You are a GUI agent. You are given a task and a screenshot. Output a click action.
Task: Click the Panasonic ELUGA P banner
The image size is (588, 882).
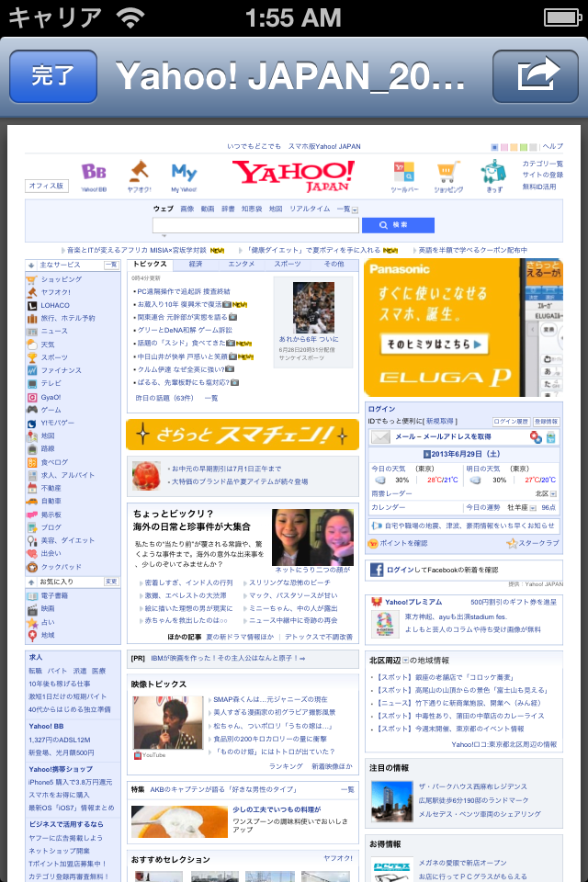(x=463, y=328)
